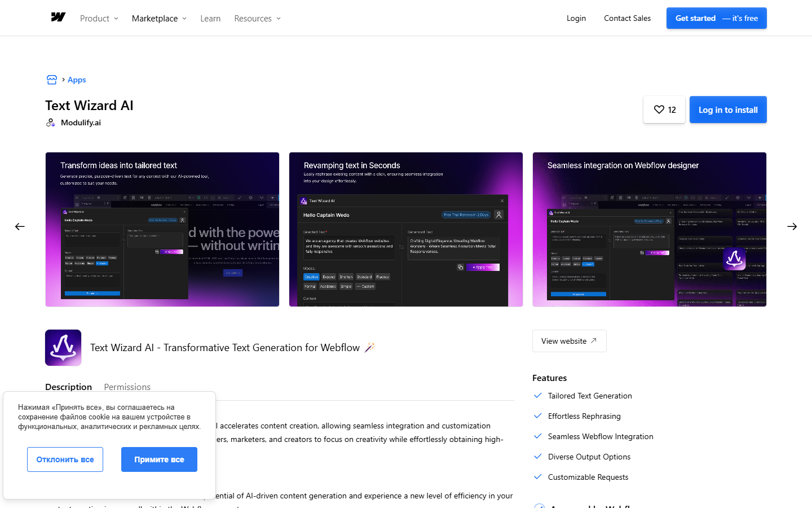Expand the Resources menu
This screenshot has width=812, height=508.
[x=257, y=19]
